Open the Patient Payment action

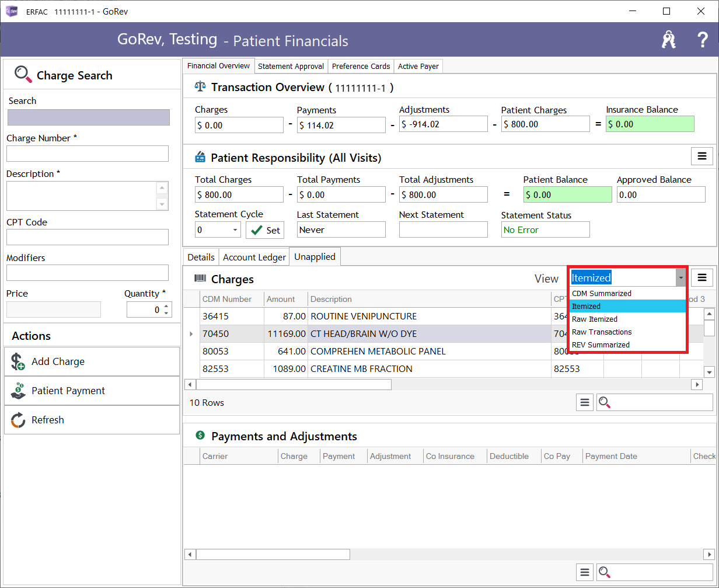tap(92, 391)
